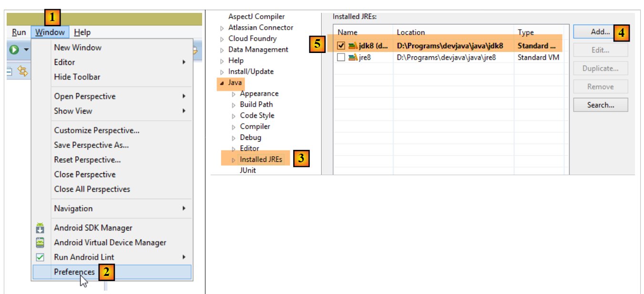Click the Add... button
644x294 pixels.
click(x=600, y=32)
